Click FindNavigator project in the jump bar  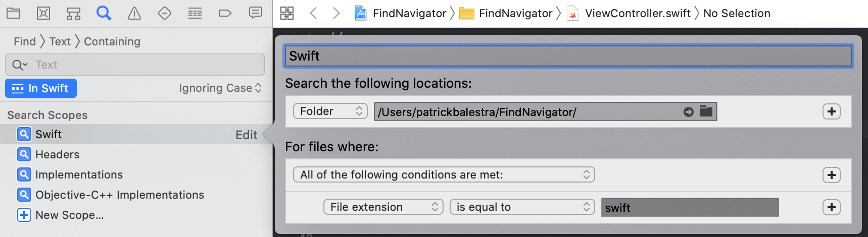410,13
